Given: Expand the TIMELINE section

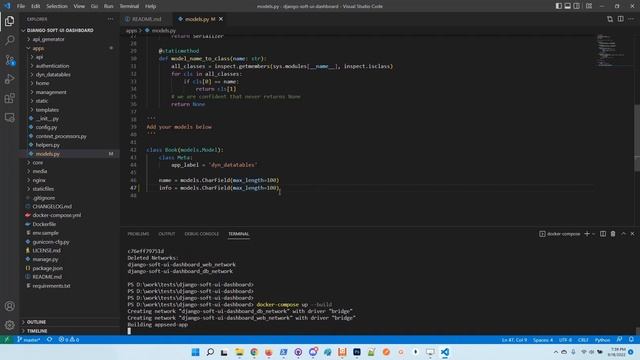Looking at the screenshot, I should pyautogui.click(x=37, y=331).
